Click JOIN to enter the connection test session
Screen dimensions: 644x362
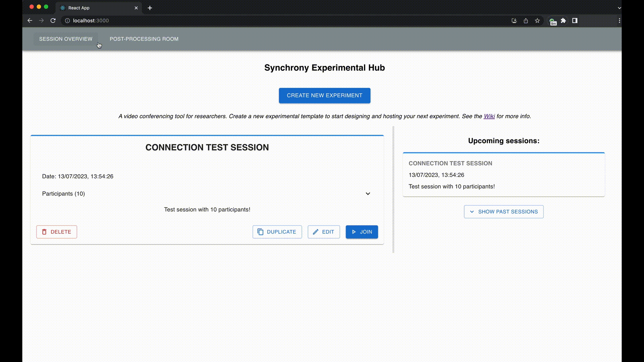pyautogui.click(x=362, y=232)
